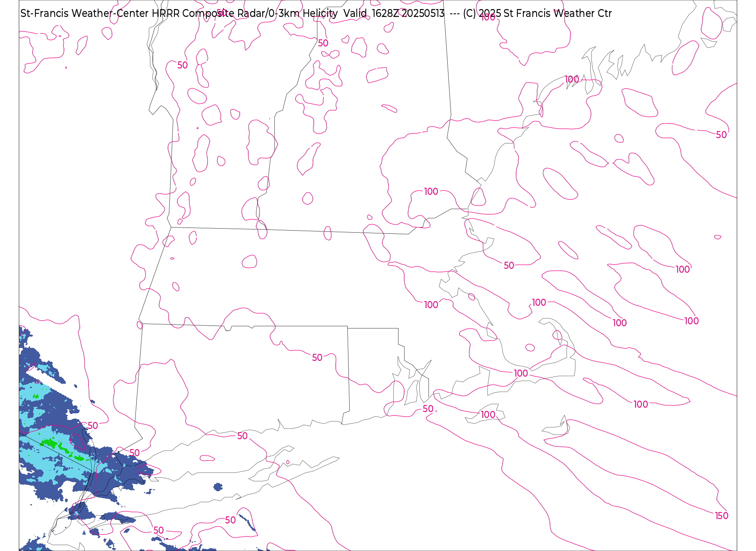Click 'HRRR Composite Radar/0-3km Helicity' title text

[x=245, y=13]
